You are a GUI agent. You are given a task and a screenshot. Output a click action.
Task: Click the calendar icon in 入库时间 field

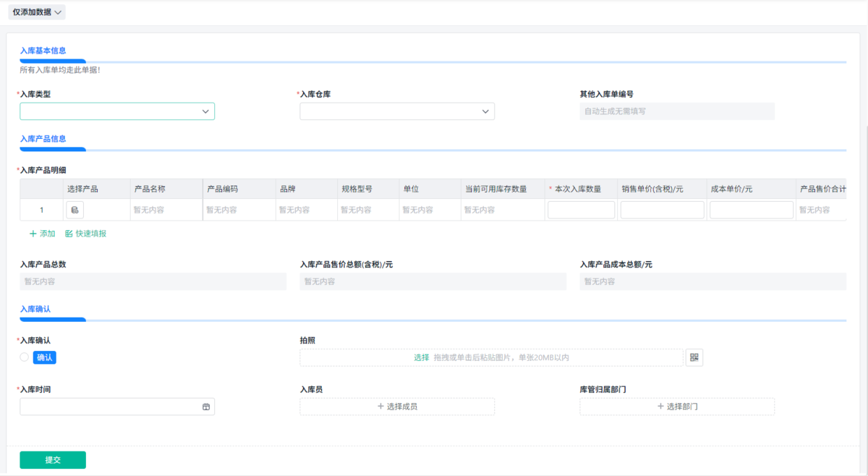[x=206, y=407]
